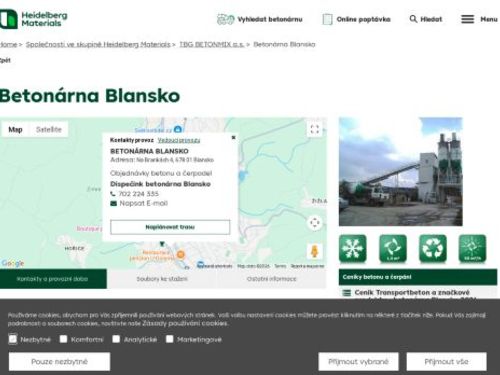Screen dimensions: 500x375
Task: Open map Terms link
Action: (x=280, y=266)
